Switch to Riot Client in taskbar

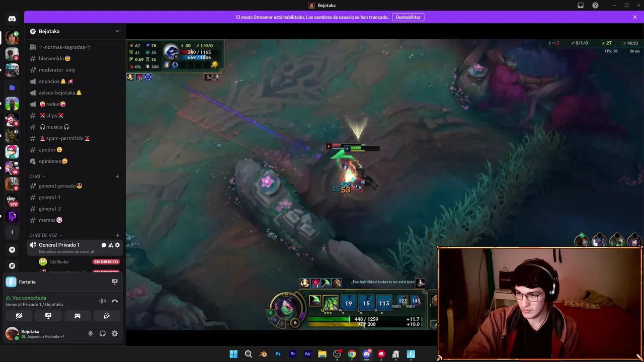pos(381,354)
